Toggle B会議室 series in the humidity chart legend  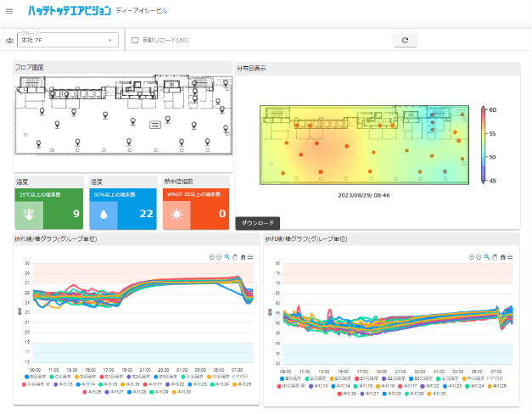291,378
